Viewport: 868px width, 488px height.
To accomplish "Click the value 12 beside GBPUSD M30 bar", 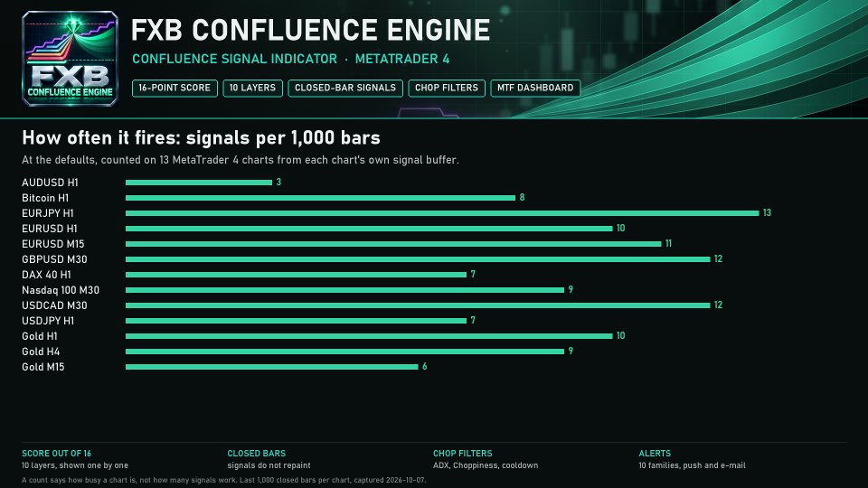I will click(718, 259).
